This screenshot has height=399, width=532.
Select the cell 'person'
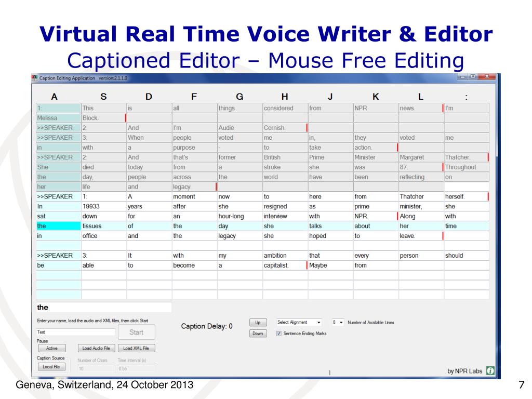point(421,256)
